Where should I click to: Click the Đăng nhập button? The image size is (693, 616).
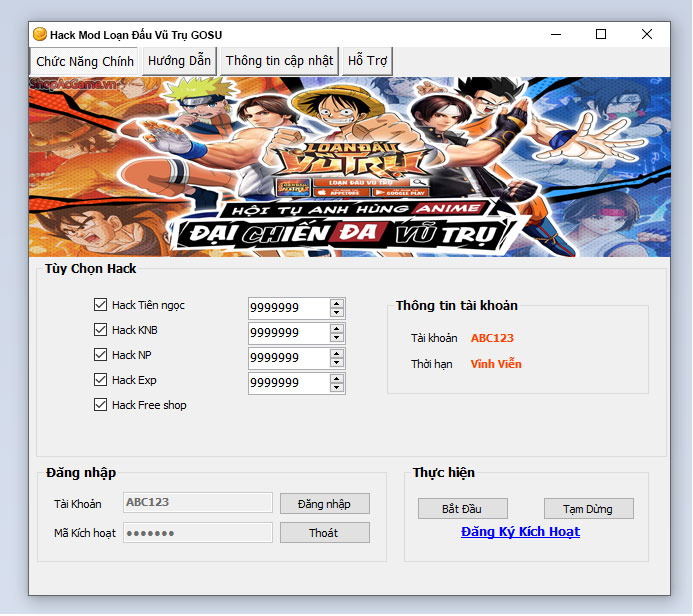click(324, 504)
